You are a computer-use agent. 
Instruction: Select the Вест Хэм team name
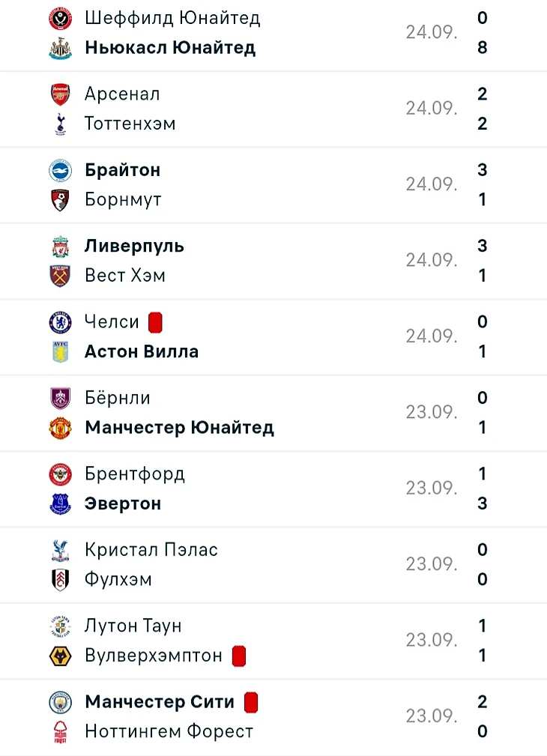click(x=125, y=276)
